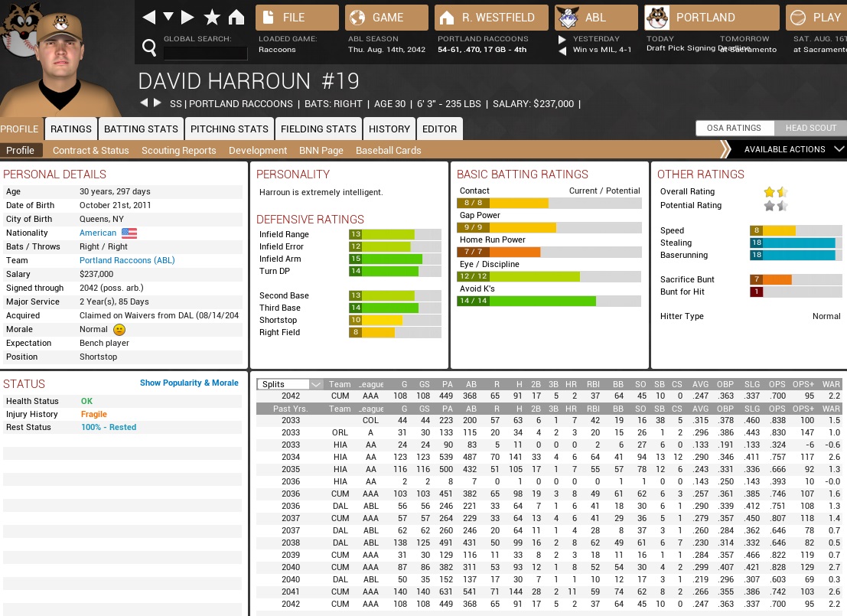Click the back navigation arrow icon
Image resolution: width=847 pixels, height=616 pixels.
click(x=149, y=18)
